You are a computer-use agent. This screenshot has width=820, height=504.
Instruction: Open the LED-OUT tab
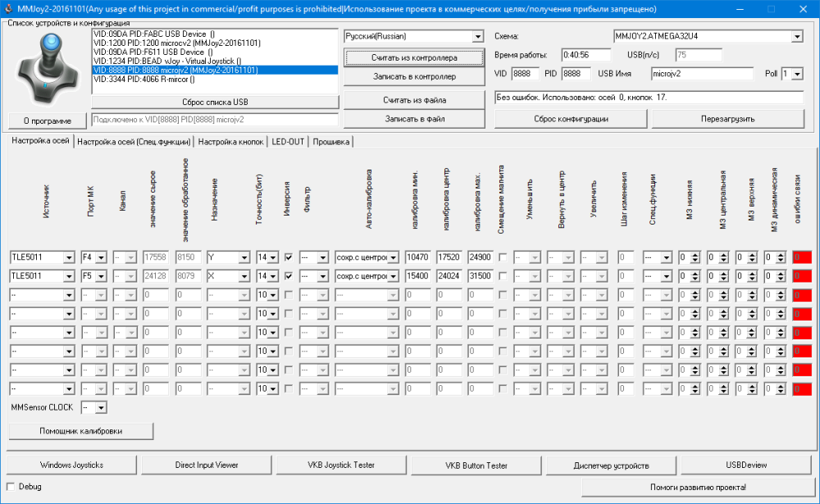[x=288, y=142]
